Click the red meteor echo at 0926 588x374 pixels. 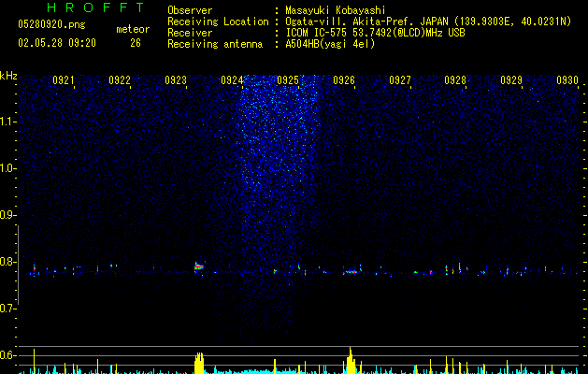pyautogui.click(x=351, y=272)
